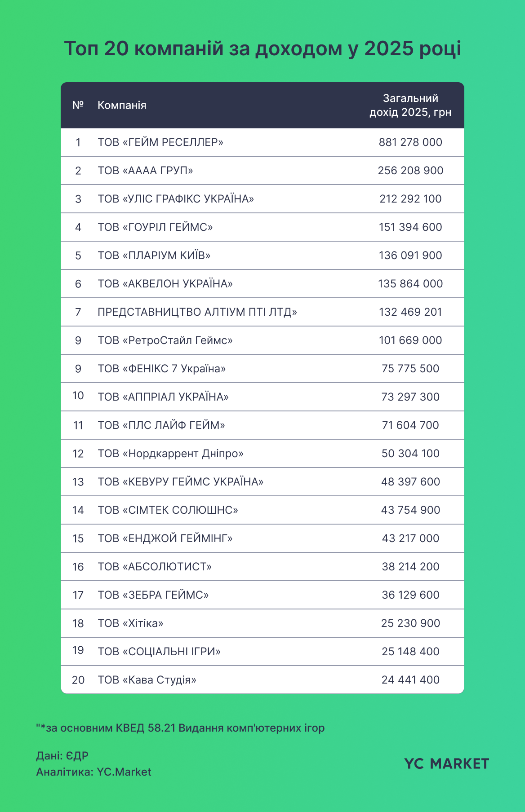
Task: Select row number 13 cell
Action: (x=78, y=482)
